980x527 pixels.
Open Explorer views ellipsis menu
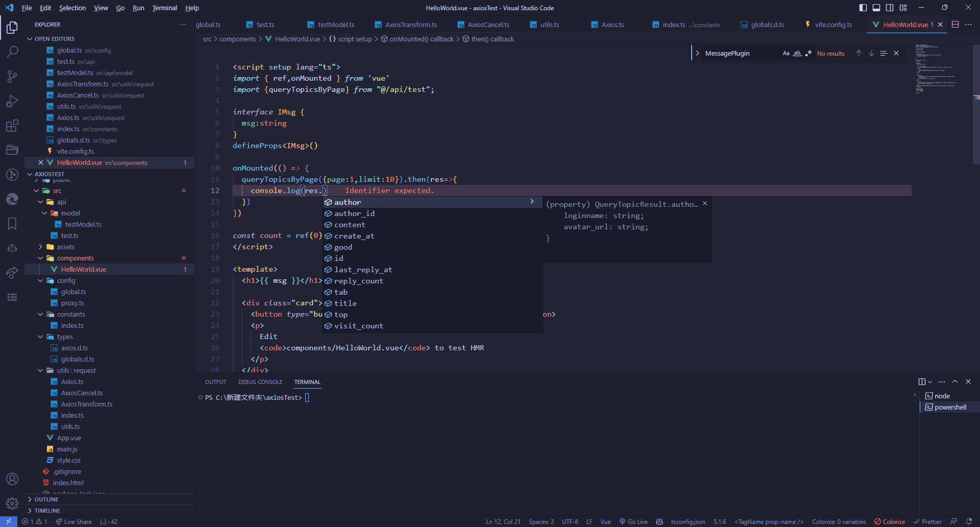click(x=183, y=25)
